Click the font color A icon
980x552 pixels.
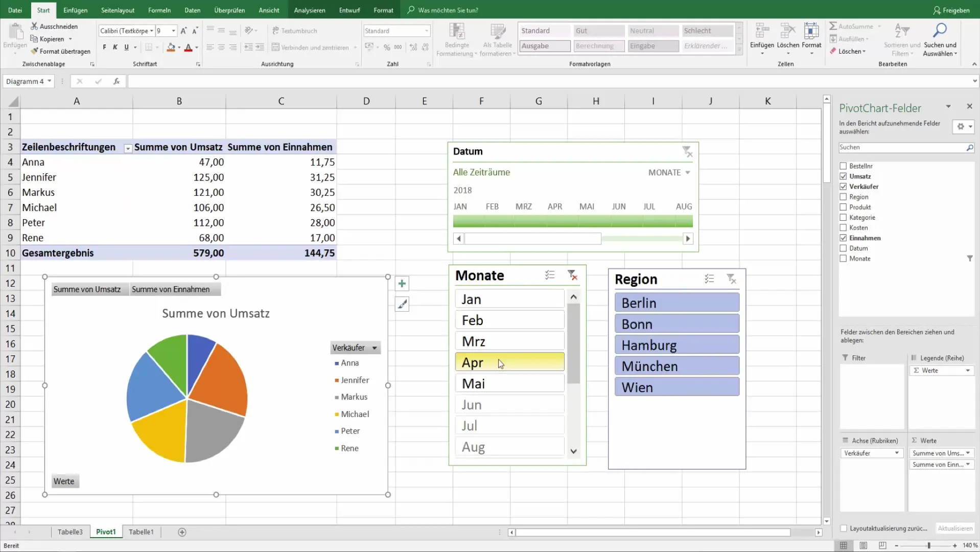tap(188, 47)
